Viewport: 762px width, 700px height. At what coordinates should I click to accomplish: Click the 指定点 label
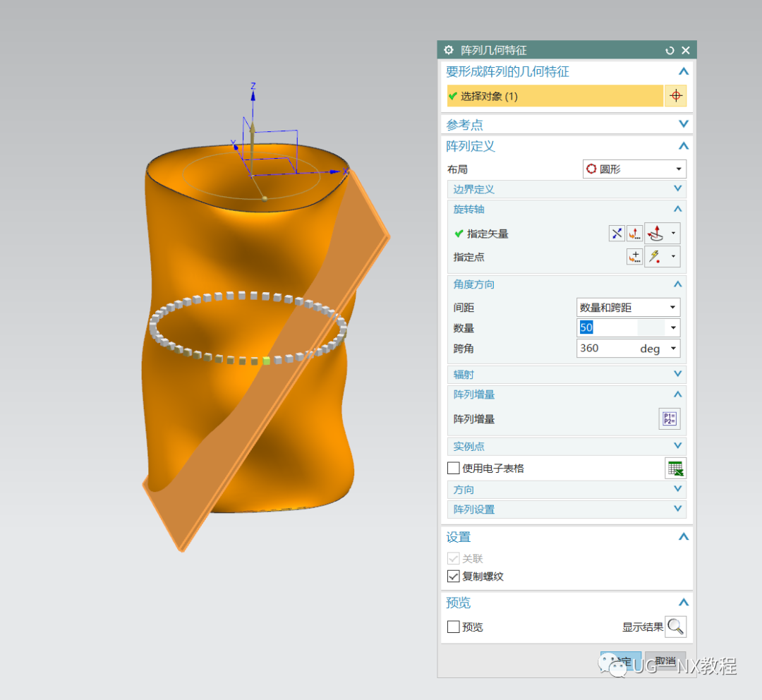tap(469, 257)
